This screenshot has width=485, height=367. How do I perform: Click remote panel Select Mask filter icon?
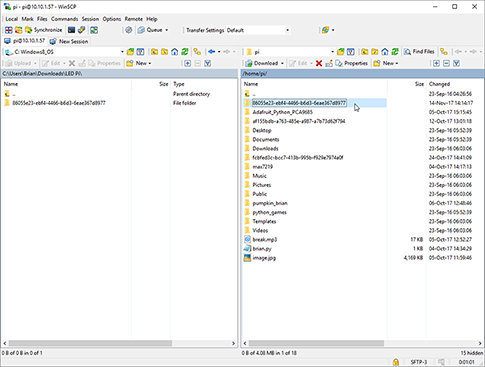[456, 63]
